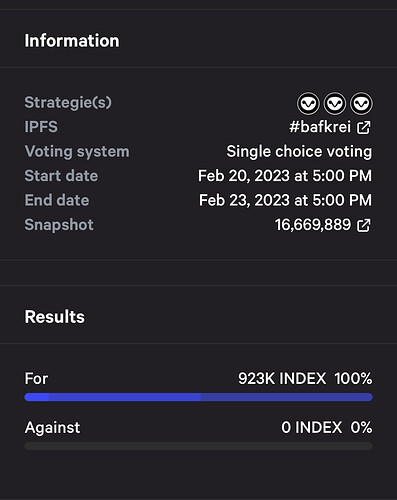Select the Information section heading
397x500 pixels.
72,41
